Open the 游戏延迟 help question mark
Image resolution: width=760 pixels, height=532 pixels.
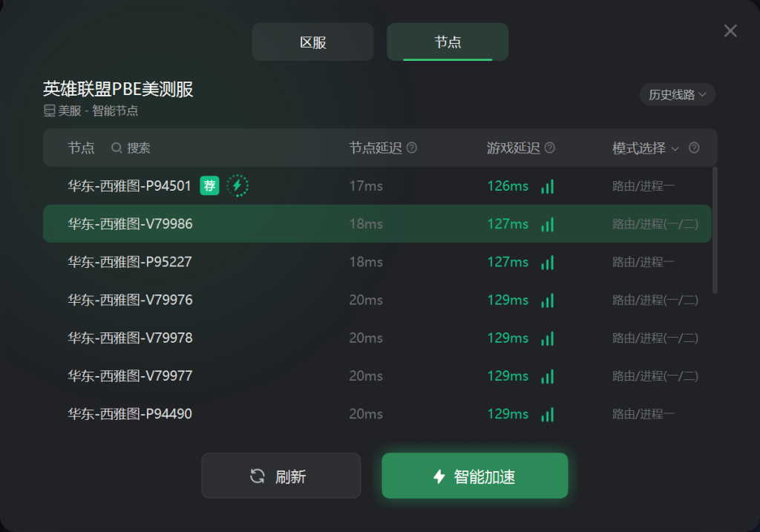(x=550, y=148)
